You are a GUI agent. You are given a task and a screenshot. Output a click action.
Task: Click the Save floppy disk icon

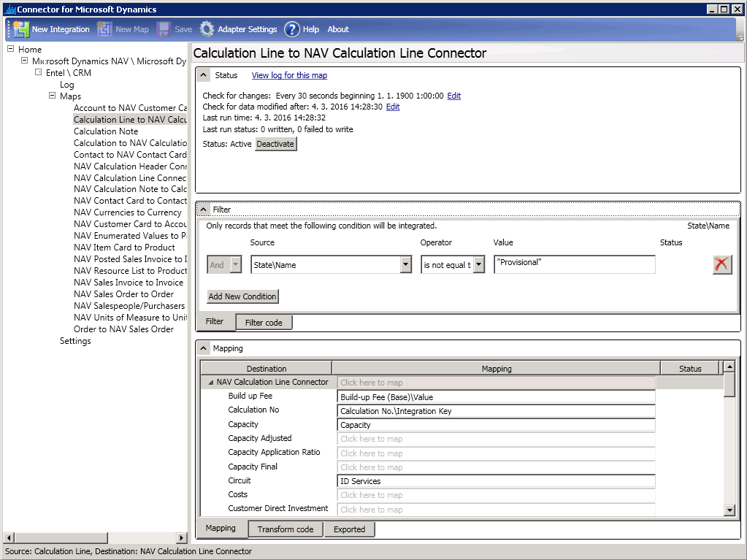point(164,29)
